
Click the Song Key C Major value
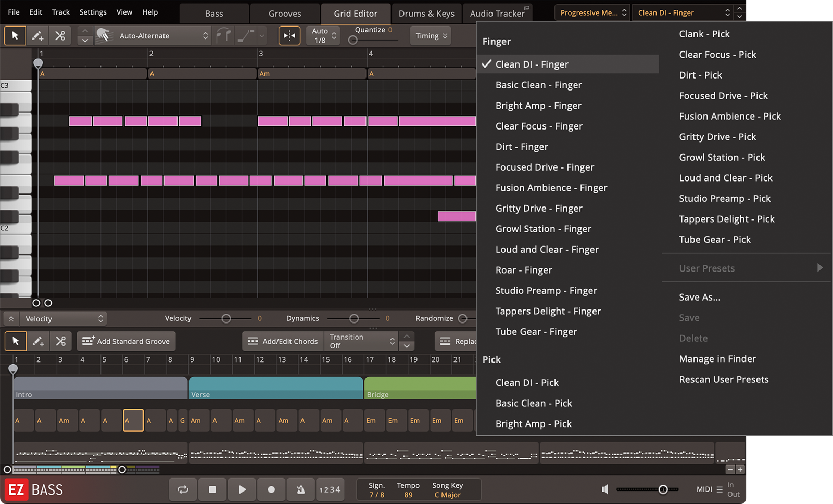448,495
